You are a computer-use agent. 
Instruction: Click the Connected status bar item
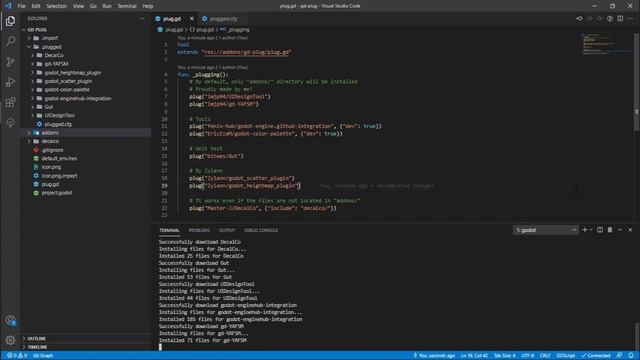(x=596, y=356)
